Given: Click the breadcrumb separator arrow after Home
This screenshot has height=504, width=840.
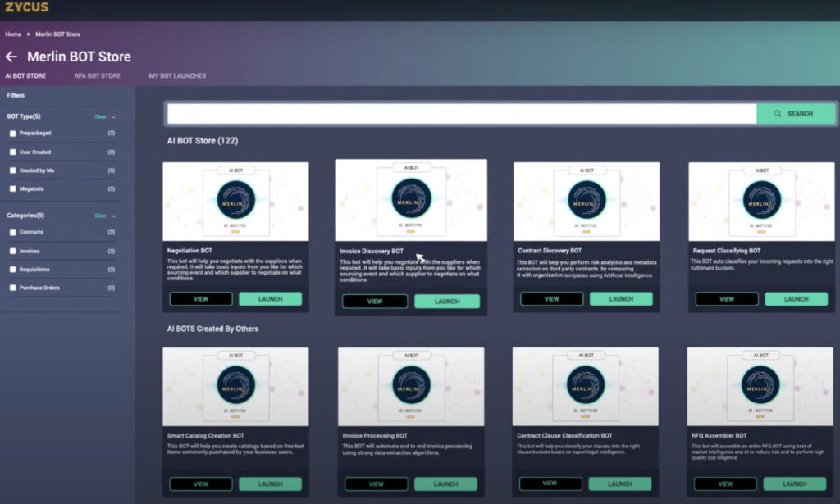Looking at the screenshot, I should coord(29,34).
